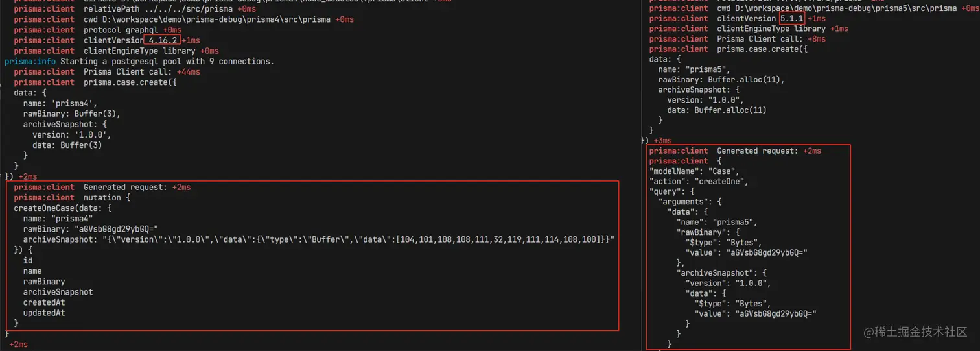This screenshot has height=351, width=980.
Task: Select the clientVersion 5.1.1 log line
Action: 738,19
